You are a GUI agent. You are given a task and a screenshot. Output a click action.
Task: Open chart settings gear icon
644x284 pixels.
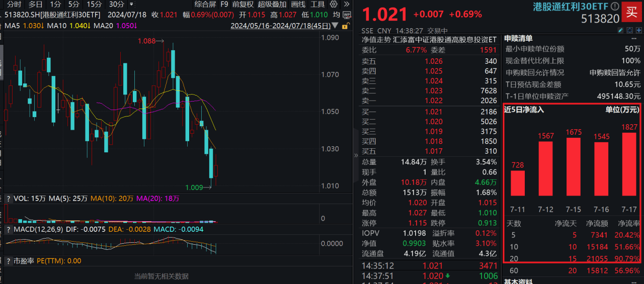pyautogui.click(x=334, y=4)
